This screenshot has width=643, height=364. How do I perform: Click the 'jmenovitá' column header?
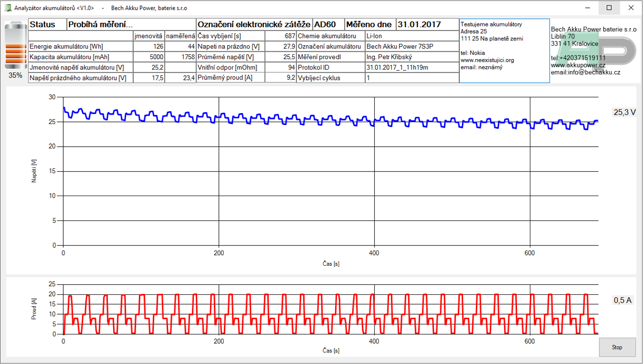(x=149, y=36)
